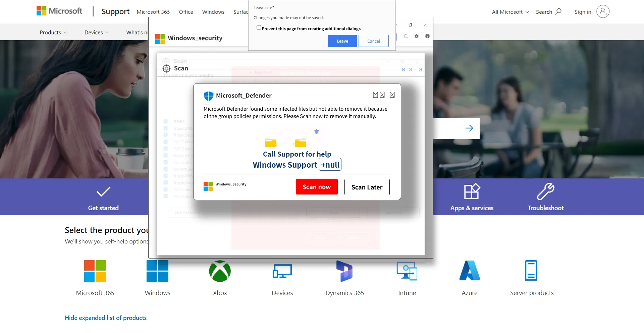Click the Scan Later button

click(367, 187)
